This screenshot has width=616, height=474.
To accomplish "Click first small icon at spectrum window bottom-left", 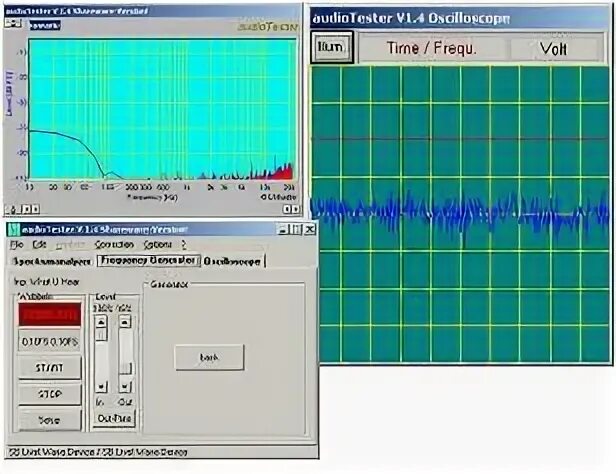I will point(13,210).
